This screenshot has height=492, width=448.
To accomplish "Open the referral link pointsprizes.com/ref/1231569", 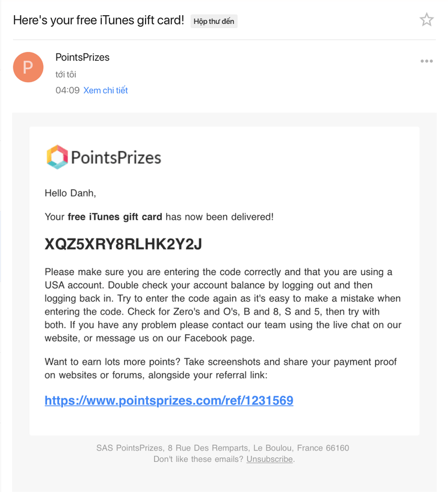I will 168,400.
